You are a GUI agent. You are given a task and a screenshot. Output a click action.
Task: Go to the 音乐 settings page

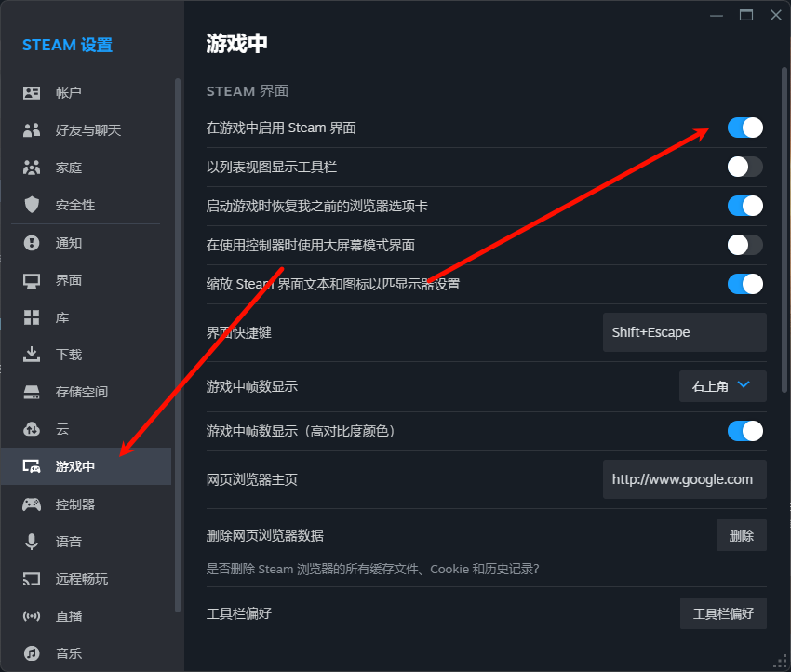coord(69,653)
